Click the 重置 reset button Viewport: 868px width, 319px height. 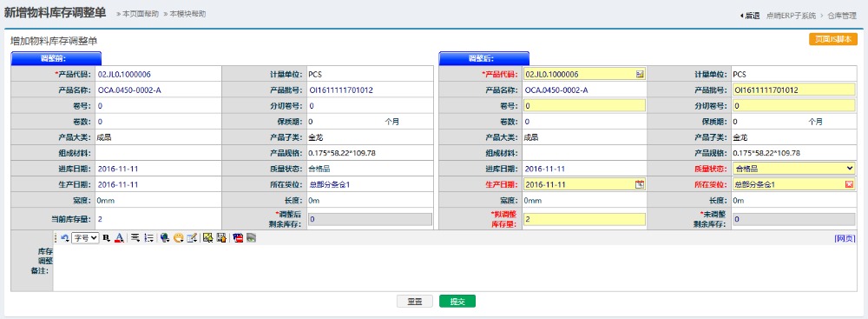[415, 302]
